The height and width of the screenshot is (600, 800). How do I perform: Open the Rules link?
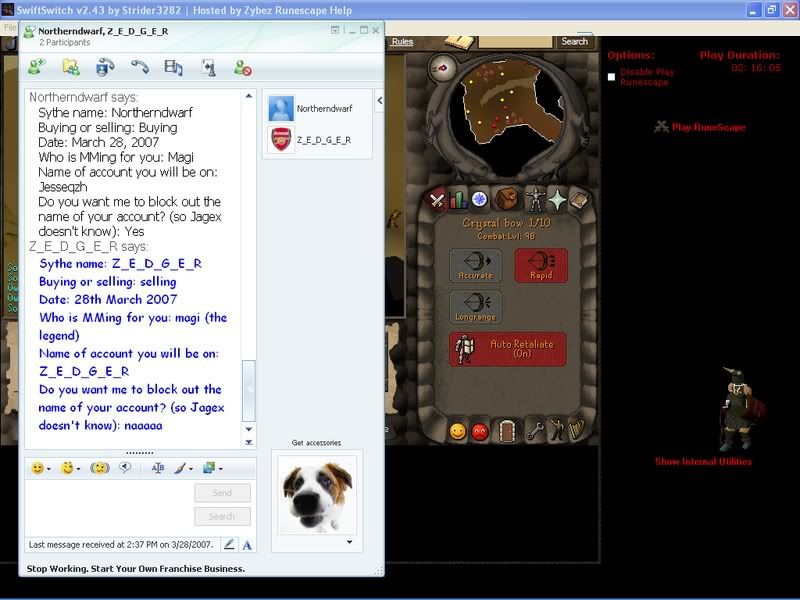[x=402, y=42]
